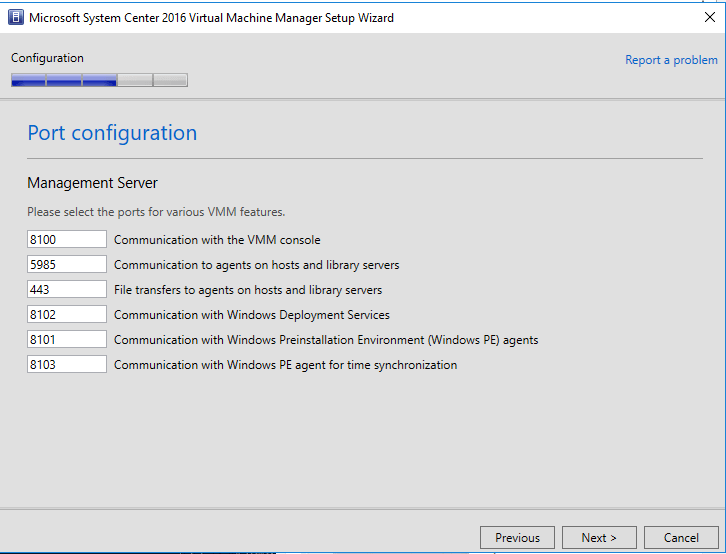
Task: Edit the agents communication port field 5985
Action: point(67,264)
